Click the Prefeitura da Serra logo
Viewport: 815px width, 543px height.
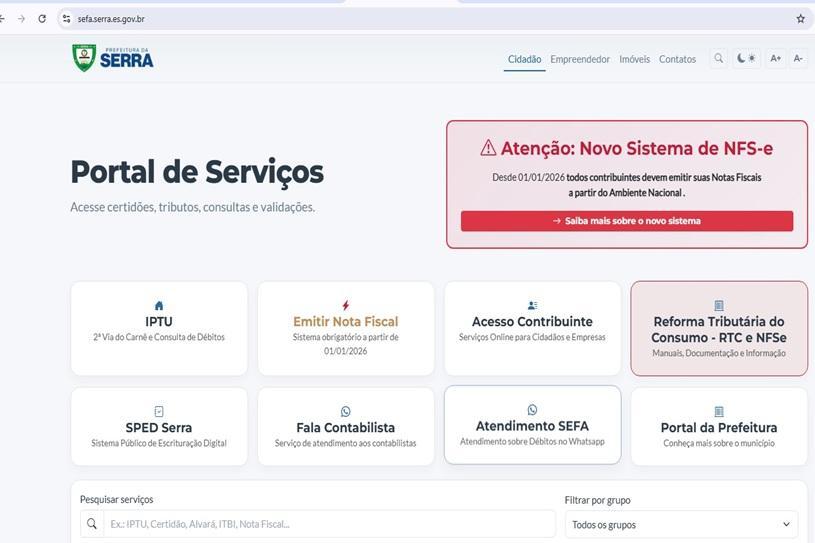(113, 58)
